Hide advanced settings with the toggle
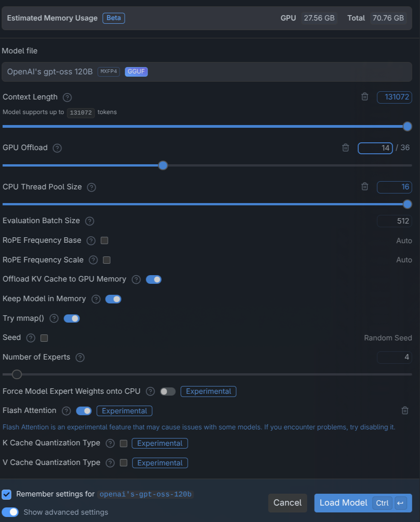 coord(10,512)
